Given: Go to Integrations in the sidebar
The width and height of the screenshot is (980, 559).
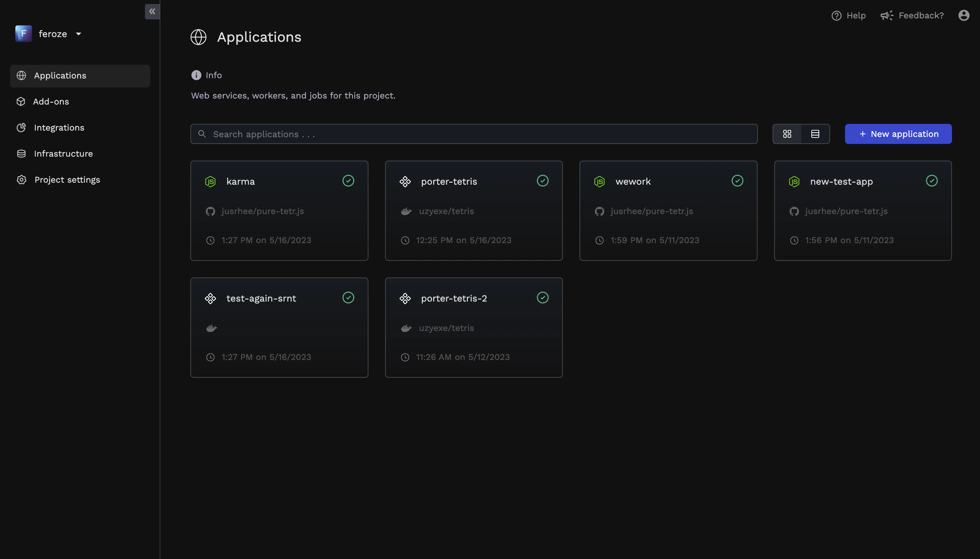Looking at the screenshot, I should coord(59,128).
